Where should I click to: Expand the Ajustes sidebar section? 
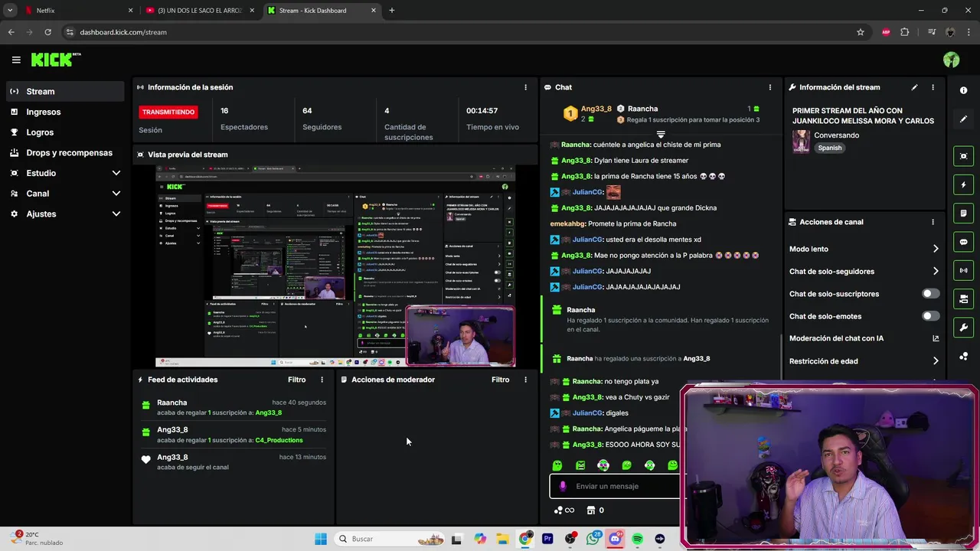116,214
